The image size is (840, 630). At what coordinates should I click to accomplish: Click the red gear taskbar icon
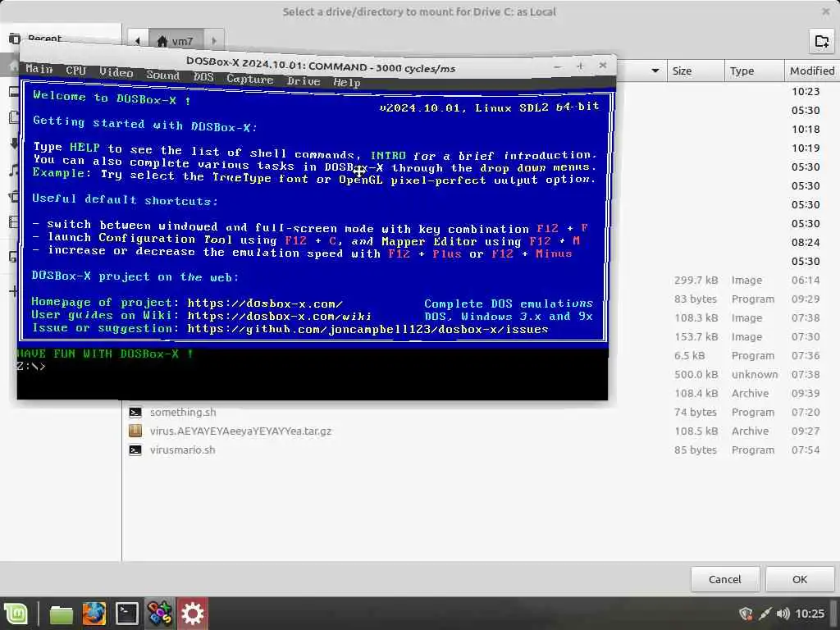(x=192, y=614)
